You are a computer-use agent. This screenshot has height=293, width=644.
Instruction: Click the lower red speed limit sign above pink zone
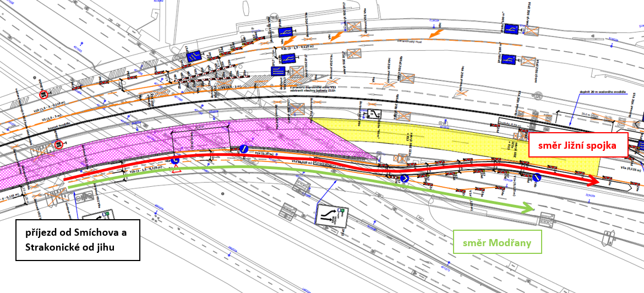pos(58,145)
